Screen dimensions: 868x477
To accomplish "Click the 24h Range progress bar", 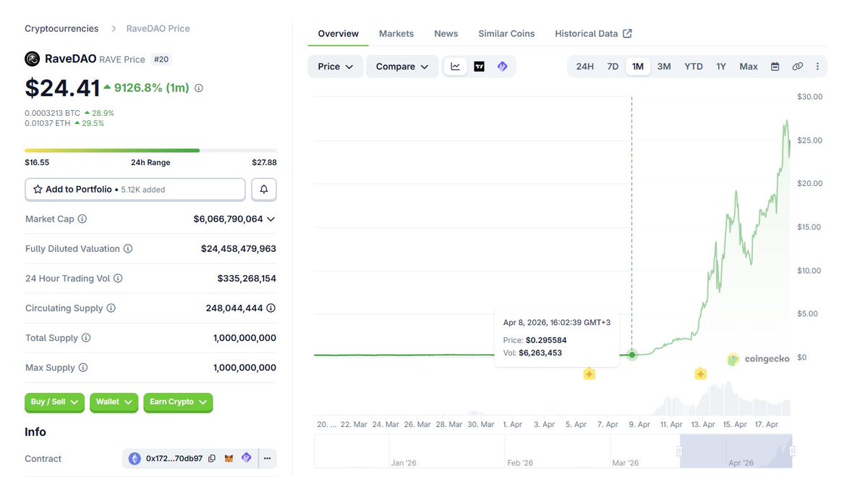I will pos(150,151).
